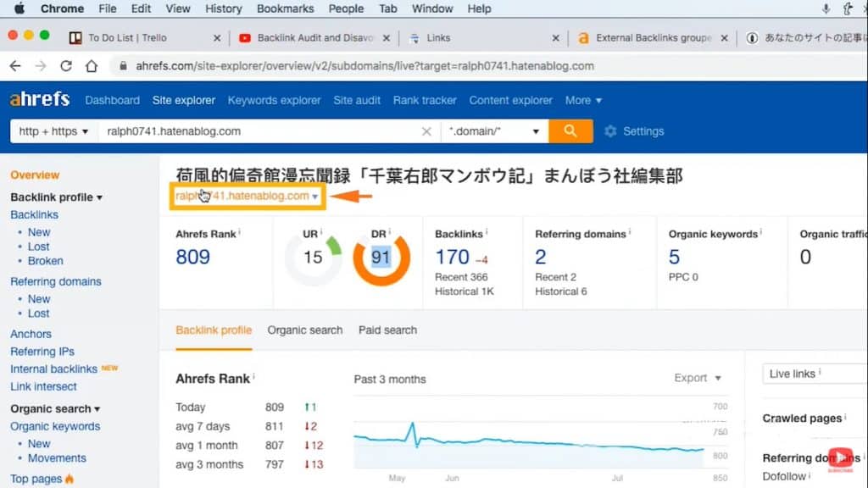
Task: Close the Links tab
Action: [556, 37]
